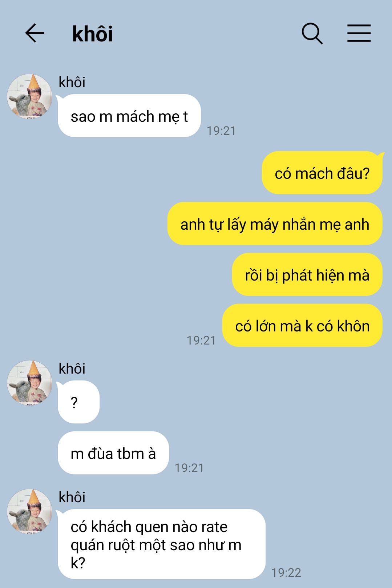Tap the back arrow icon

point(35,33)
